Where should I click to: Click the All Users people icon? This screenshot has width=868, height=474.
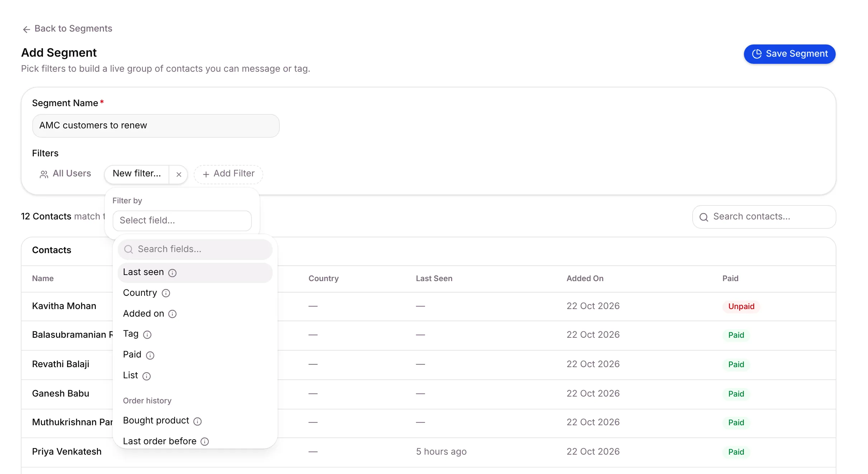tap(44, 174)
